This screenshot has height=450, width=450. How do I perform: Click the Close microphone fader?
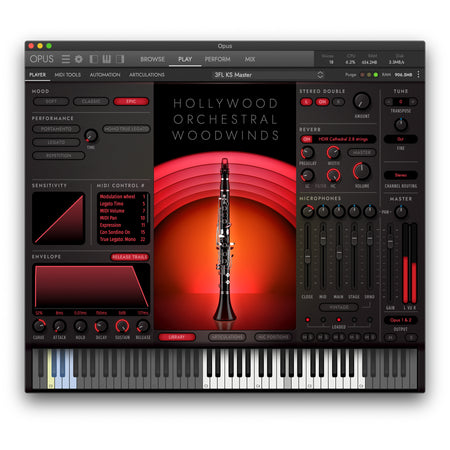(307, 257)
